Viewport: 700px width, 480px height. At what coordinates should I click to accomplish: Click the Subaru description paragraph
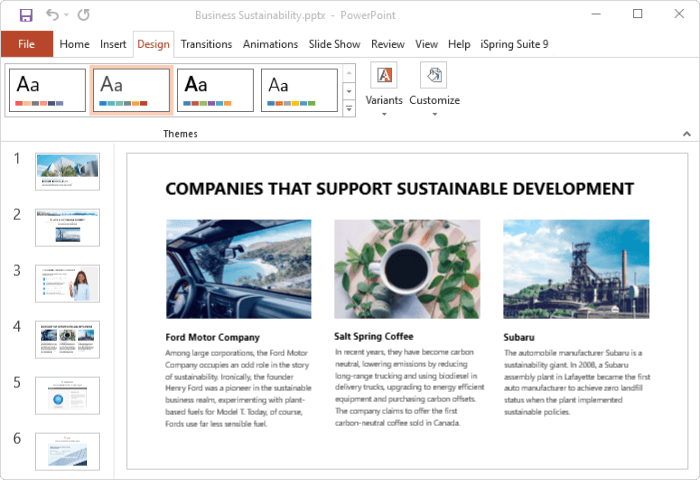[x=577, y=382]
